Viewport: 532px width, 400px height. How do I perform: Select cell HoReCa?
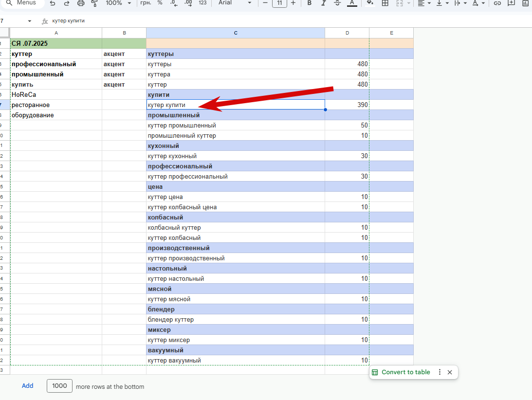[56, 95]
